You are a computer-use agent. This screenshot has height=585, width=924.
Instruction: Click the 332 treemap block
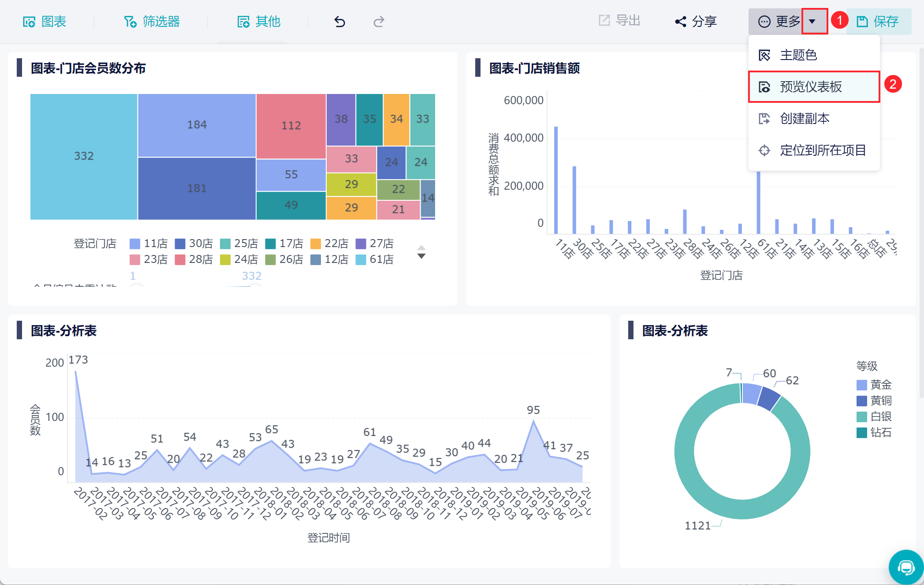(84, 156)
